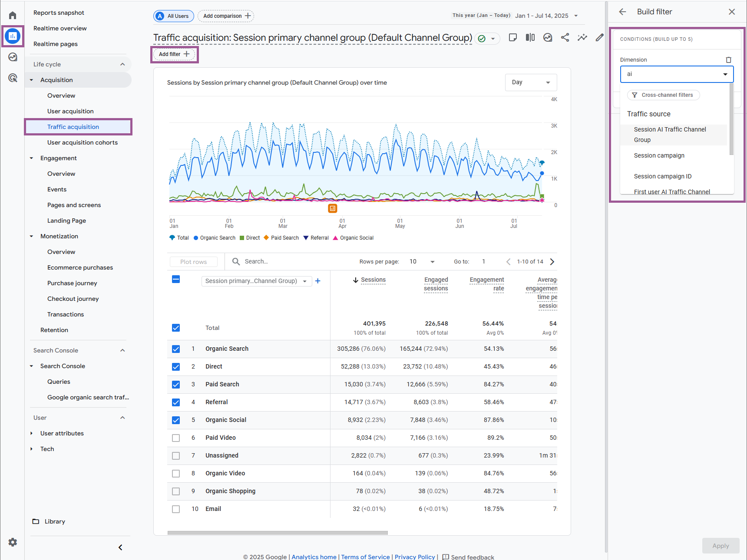
Task: Open User acquisition report
Action: pyautogui.click(x=70, y=111)
